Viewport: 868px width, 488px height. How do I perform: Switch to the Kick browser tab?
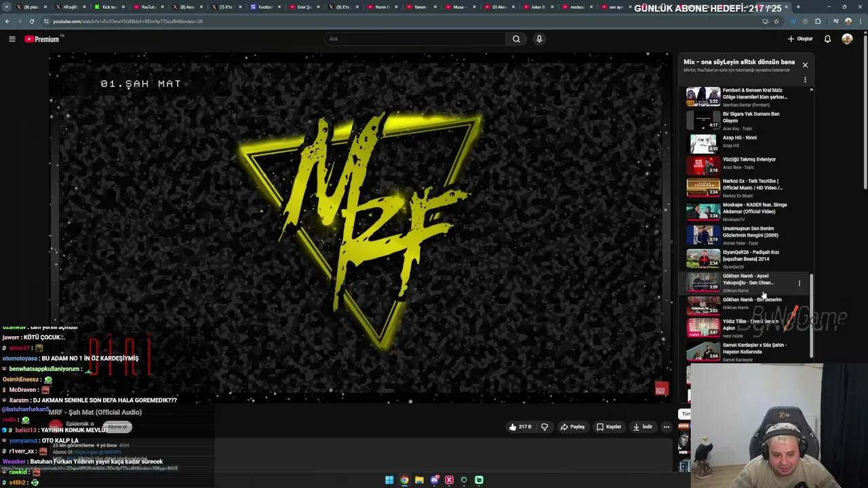point(108,7)
